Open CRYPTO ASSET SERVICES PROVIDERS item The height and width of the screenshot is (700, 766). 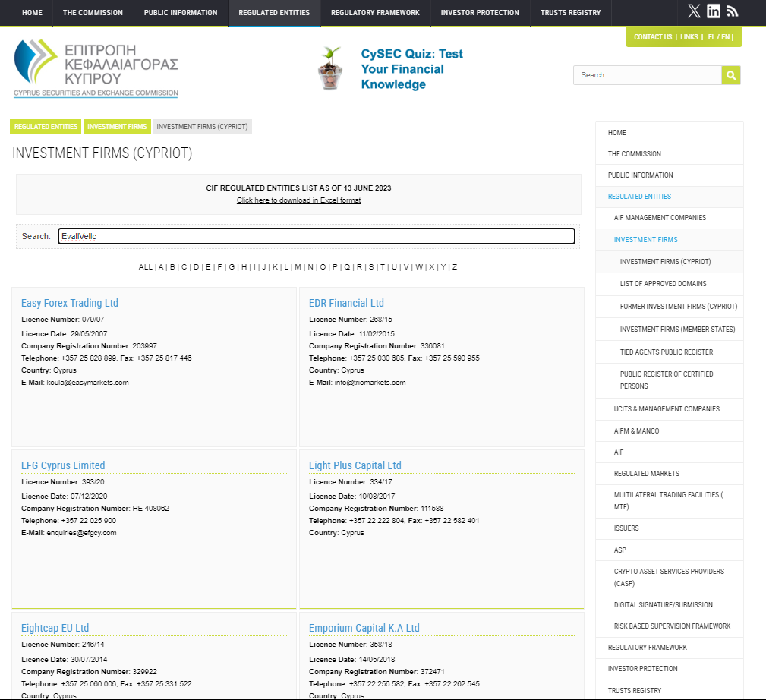(670, 578)
